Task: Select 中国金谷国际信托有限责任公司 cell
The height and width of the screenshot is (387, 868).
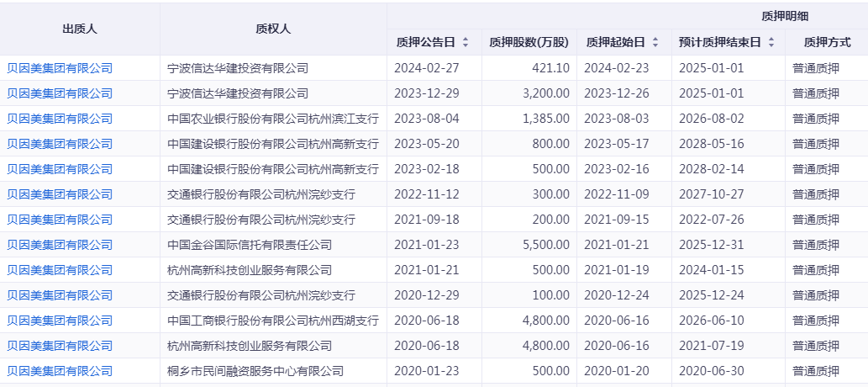Action: tap(250, 245)
